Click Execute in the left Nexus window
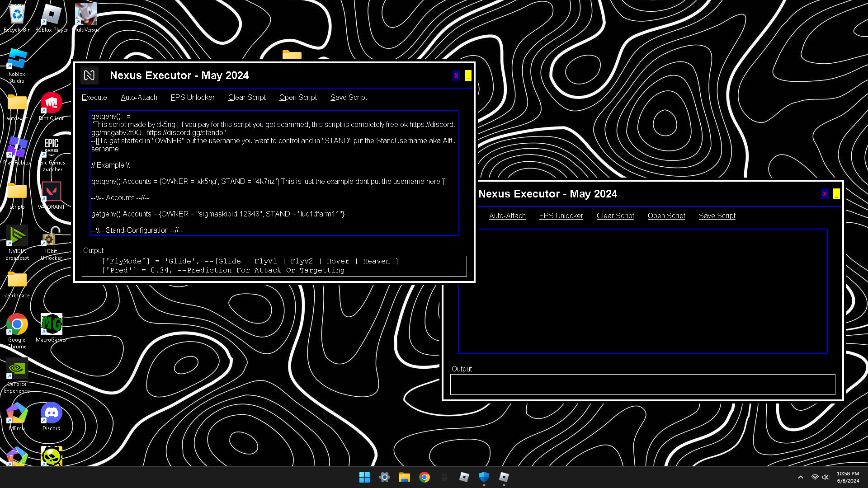The height and width of the screenshot is (488, 868). [94, 98]
